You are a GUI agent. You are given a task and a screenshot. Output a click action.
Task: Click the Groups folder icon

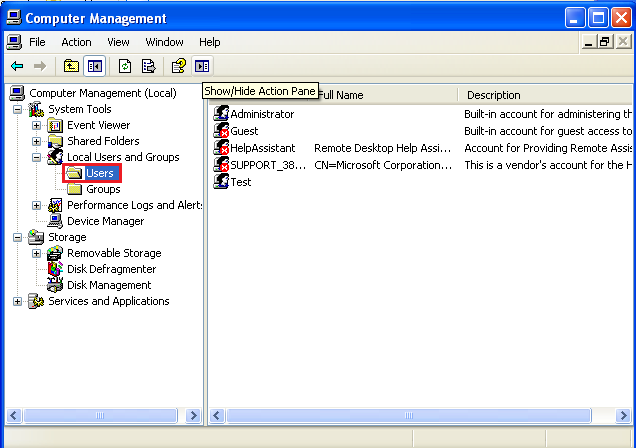75,189
